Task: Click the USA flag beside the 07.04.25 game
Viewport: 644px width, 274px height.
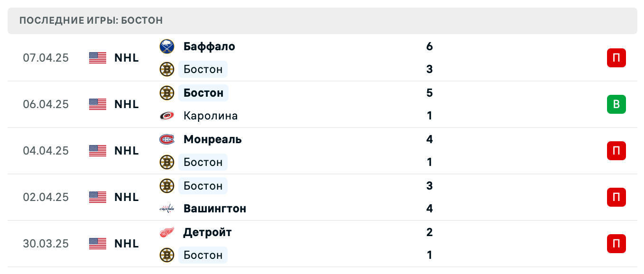Action: 97,57
